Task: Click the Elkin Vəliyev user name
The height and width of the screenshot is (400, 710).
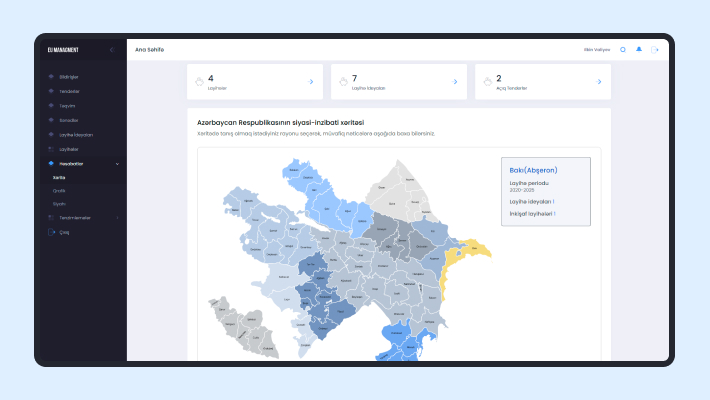Action: coord(597,49)
